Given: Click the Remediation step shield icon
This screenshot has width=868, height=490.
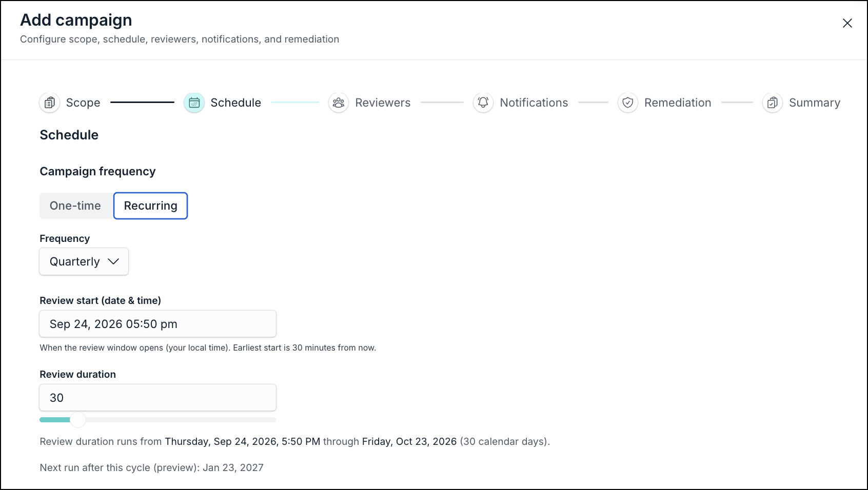Looking at the screenshot, I should pyautogui.click(x=628, y=103).
